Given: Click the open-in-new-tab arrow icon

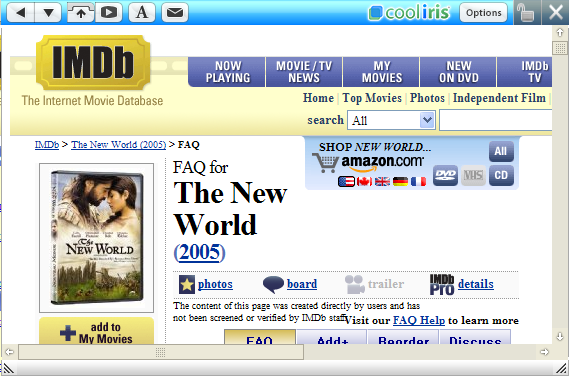Looking at the screenshot, I should click(x=81, y=13).
